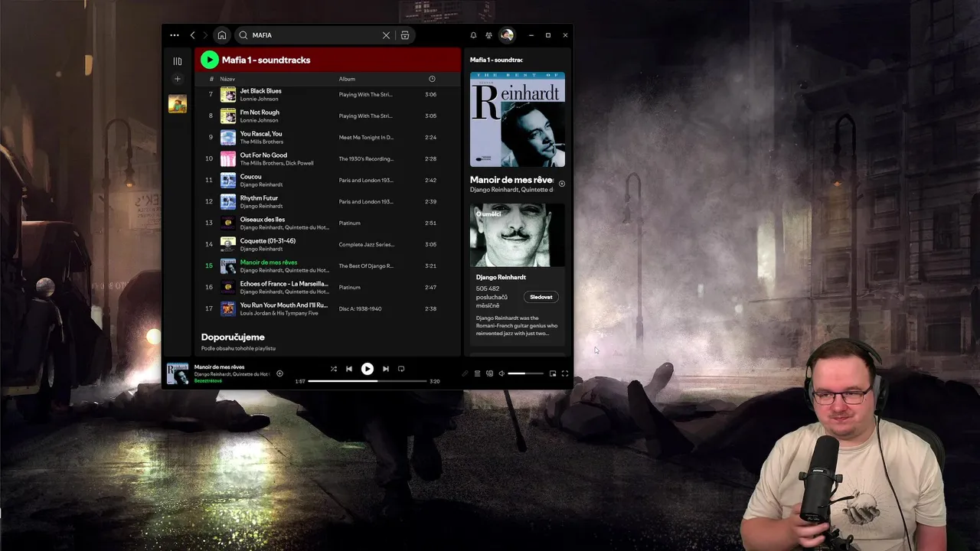Open album Meet Me Tonight In D...
This screenshot has width=980, height=551.
(x=366, y=138)
